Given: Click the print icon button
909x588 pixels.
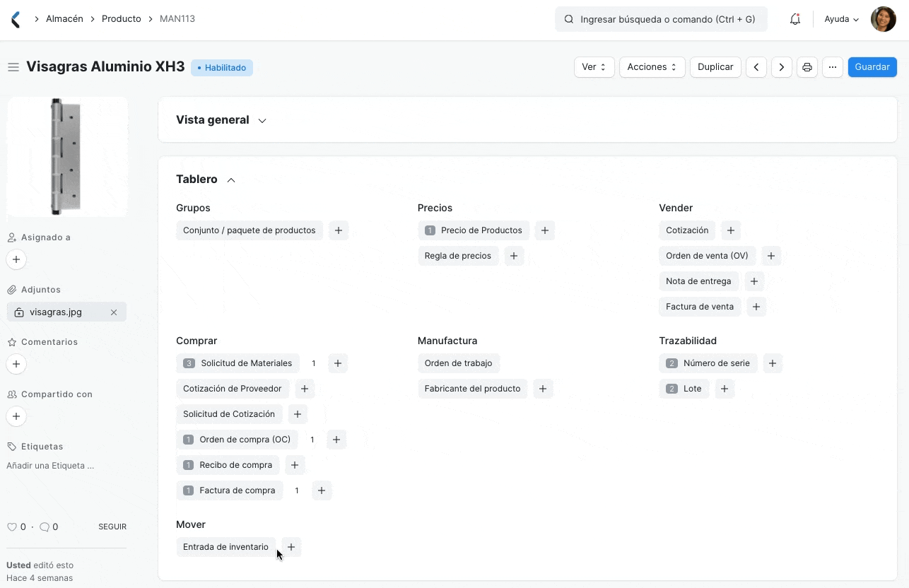Looking at the screenshot, I should click(x=807, y=67).
